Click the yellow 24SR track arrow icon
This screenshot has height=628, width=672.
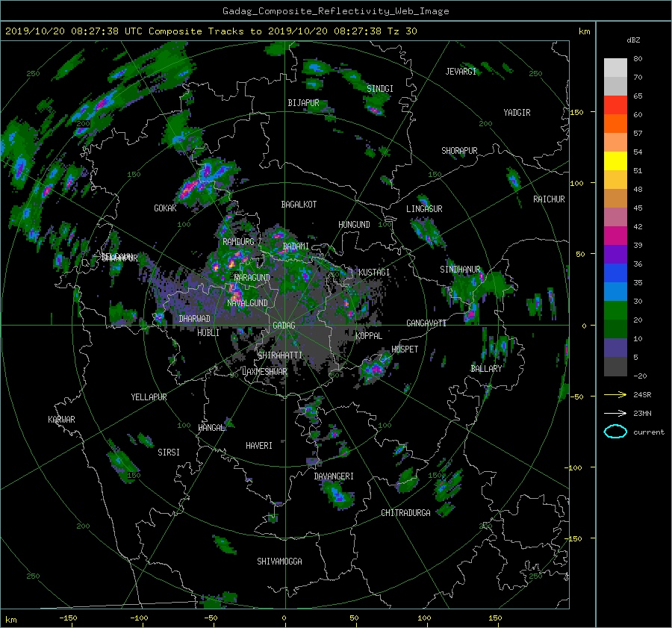pyautogui.click(x=615, y=394)
